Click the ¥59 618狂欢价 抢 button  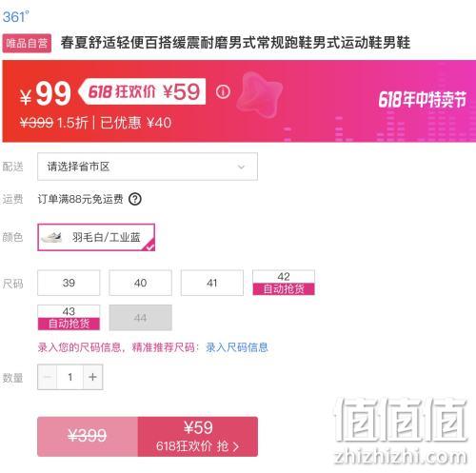click(198, 437)
